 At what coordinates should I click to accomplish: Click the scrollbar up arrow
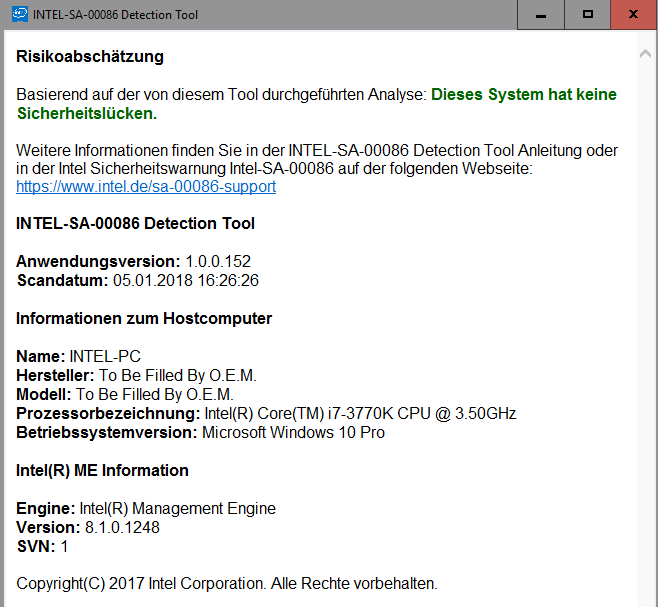(645, 54)
